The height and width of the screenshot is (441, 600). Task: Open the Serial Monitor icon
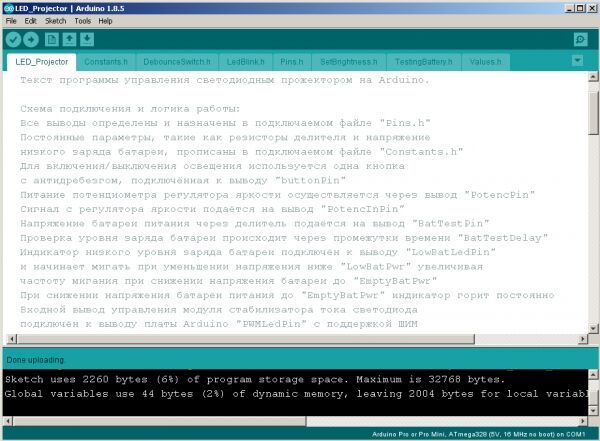pos(580,39)
